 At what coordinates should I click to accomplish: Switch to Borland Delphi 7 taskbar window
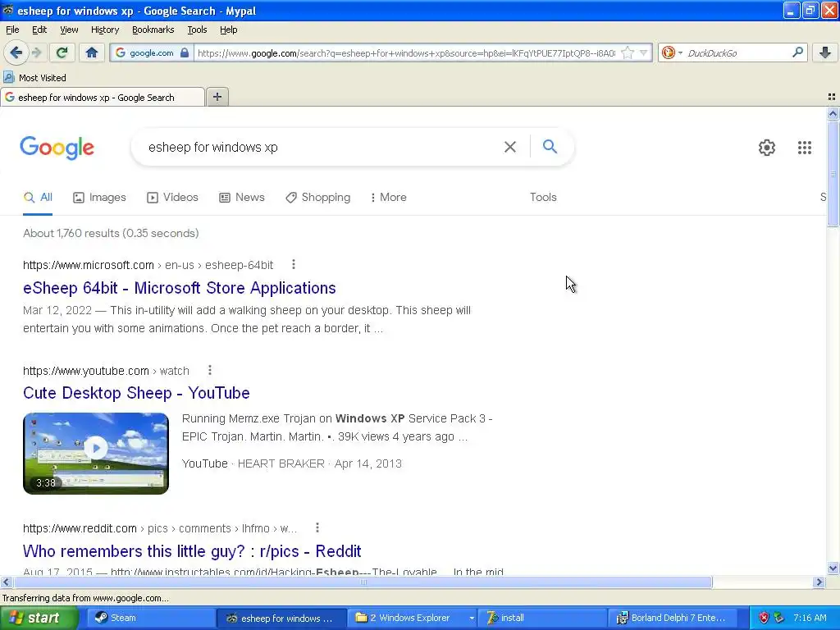tap(673, 618)
